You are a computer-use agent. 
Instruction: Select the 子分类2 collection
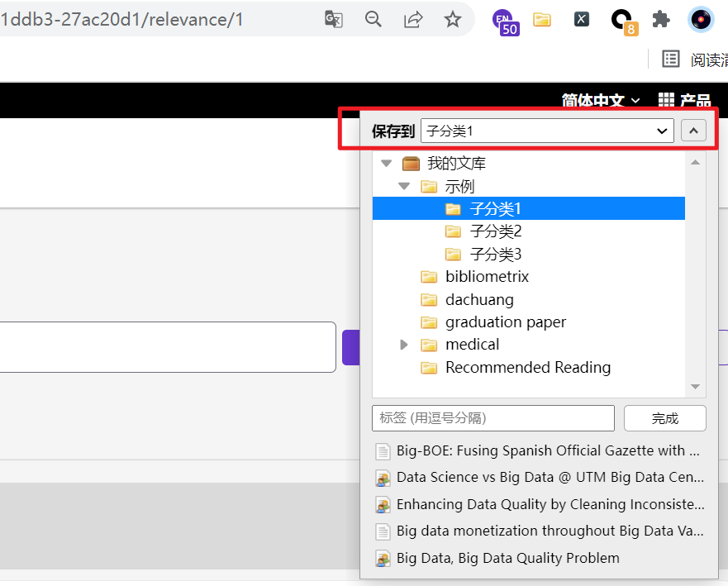[496, 231]
